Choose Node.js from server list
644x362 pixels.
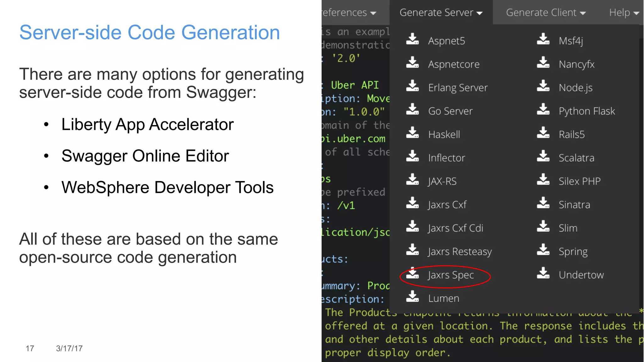pos(575,88)
